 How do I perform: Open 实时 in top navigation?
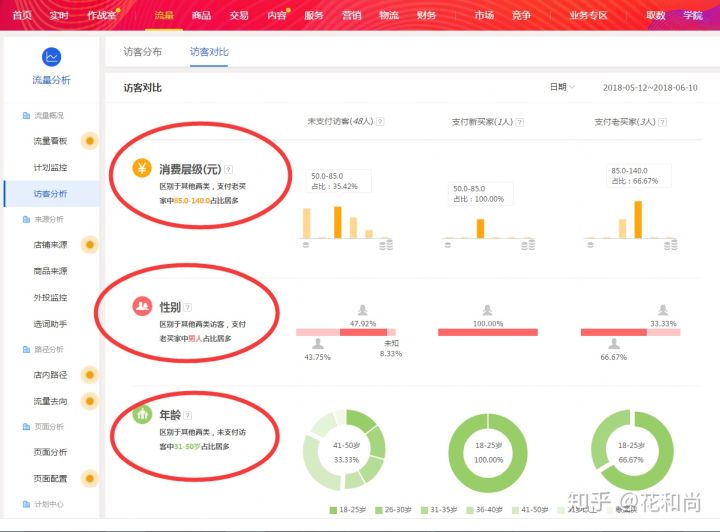tap(59, 15)
